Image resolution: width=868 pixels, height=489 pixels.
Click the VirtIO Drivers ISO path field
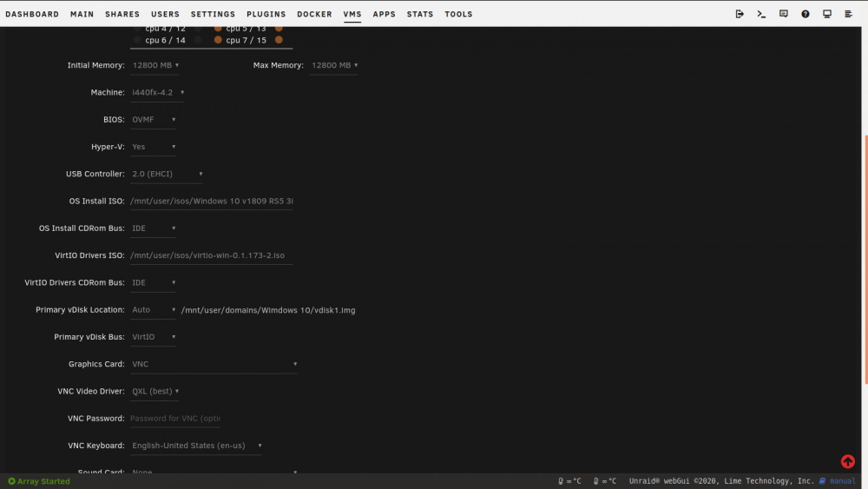[212, 255]
